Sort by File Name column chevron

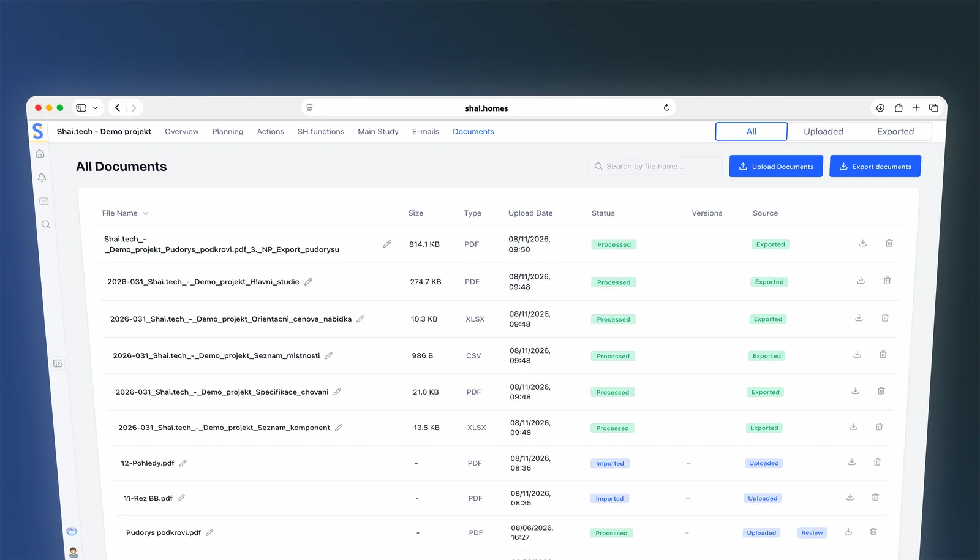click(146, 213)
